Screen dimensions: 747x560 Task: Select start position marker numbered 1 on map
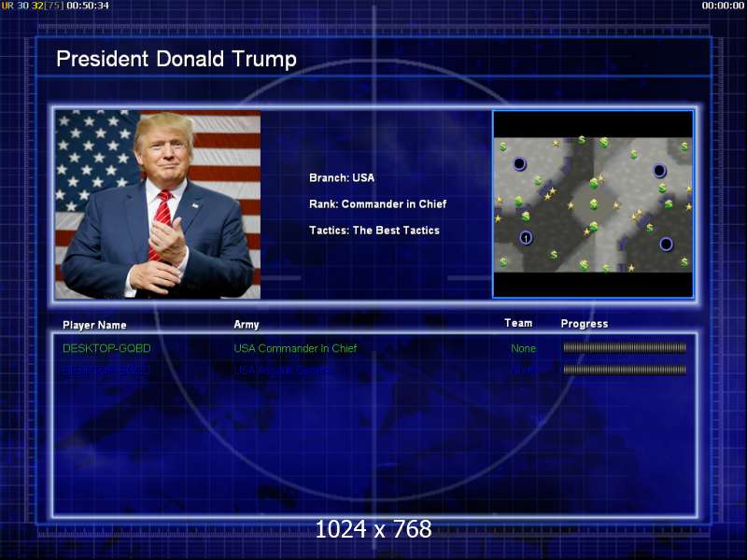(526, 237)
